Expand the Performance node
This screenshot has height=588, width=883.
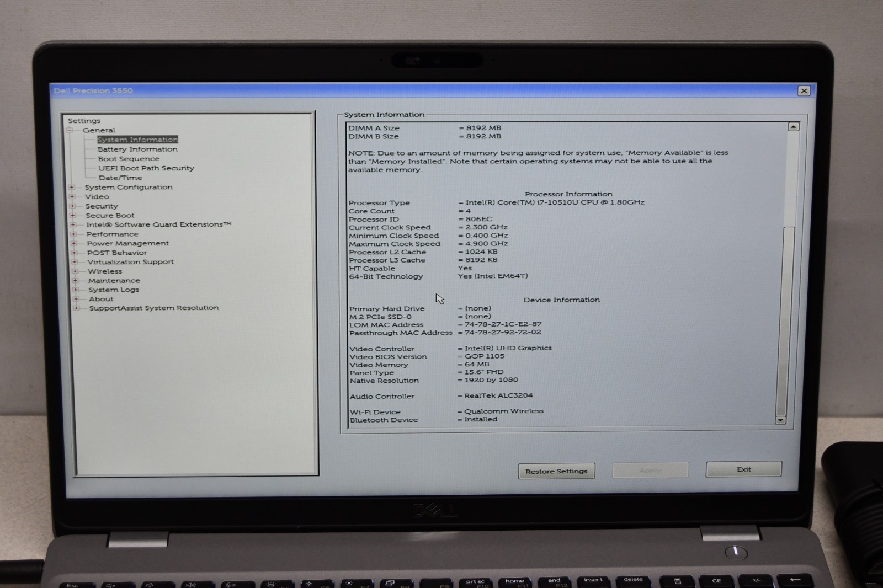pos(73,234)
